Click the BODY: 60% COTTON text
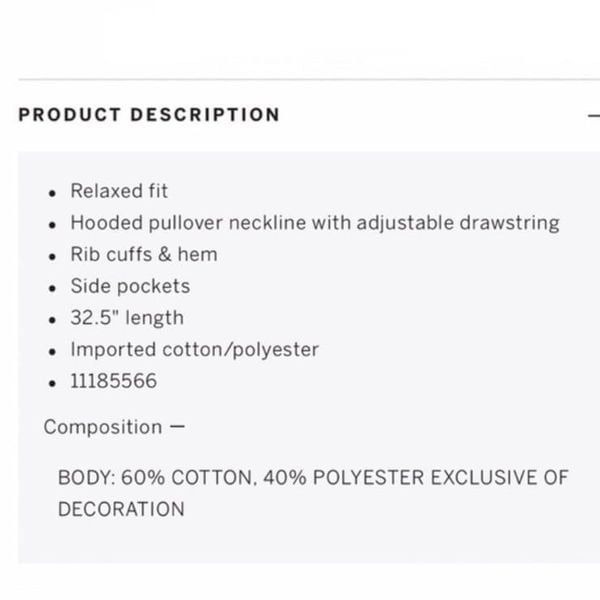600x600 pixels. click(155, 478)
